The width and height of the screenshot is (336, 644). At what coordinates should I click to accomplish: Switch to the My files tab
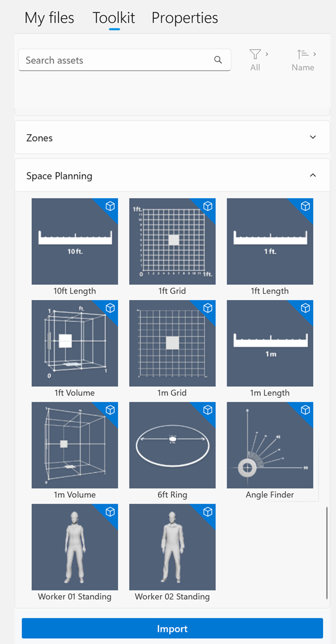tap(49, 18)
